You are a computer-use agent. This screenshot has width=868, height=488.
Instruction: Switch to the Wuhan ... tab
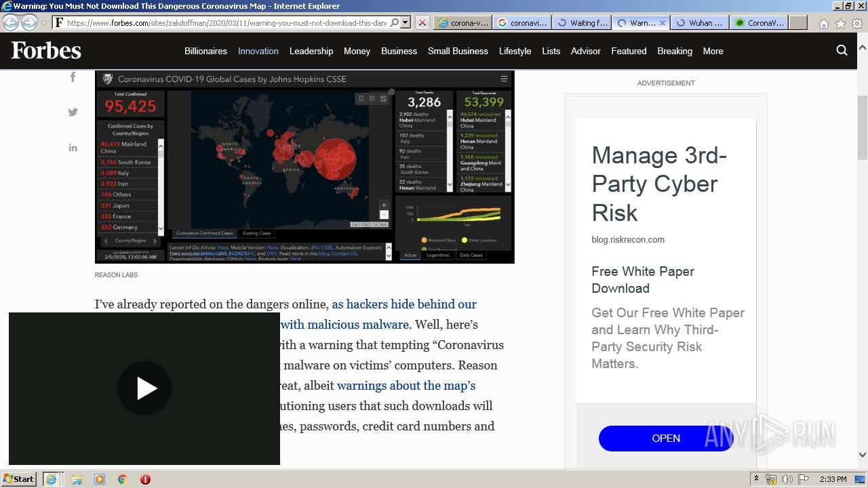pyautogui.click(x=700, y=22)
